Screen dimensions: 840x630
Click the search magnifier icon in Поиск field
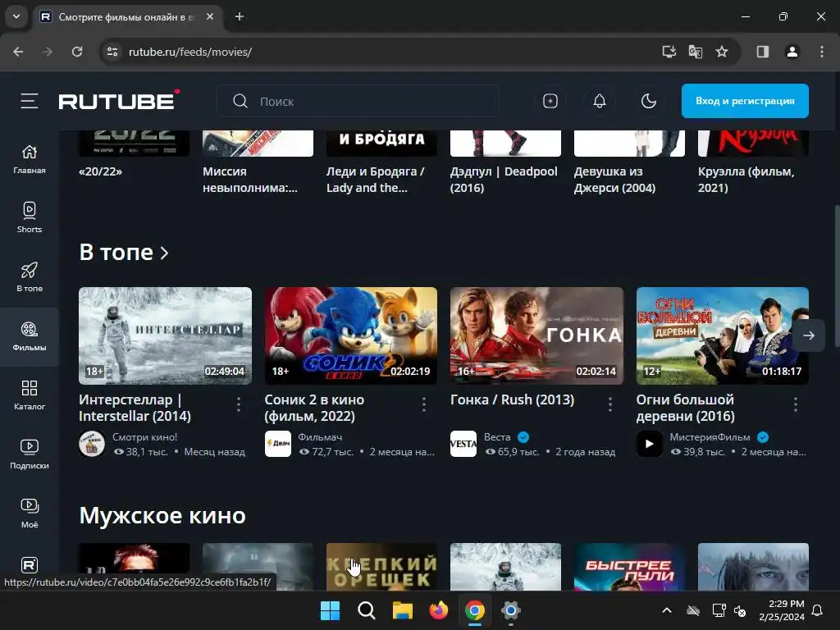point(240,101)
